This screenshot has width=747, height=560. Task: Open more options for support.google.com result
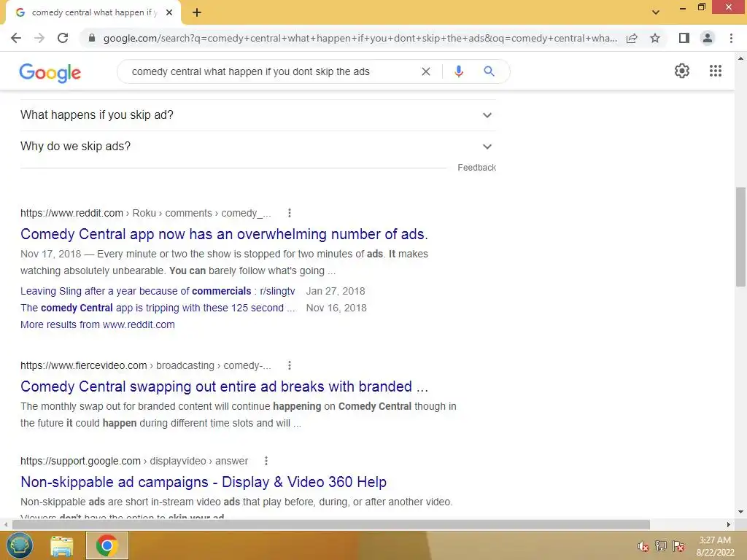pyautogui.click(x=266, y=461)
